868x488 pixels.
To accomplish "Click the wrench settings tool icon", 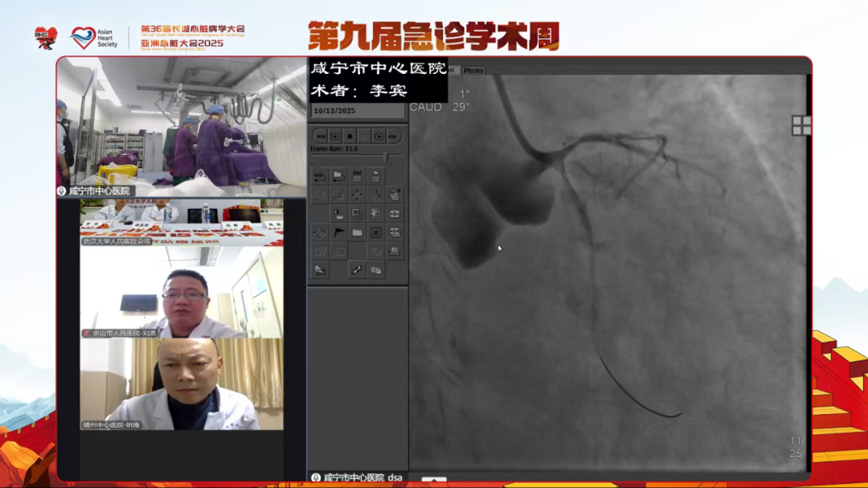I will coord(357,270).
